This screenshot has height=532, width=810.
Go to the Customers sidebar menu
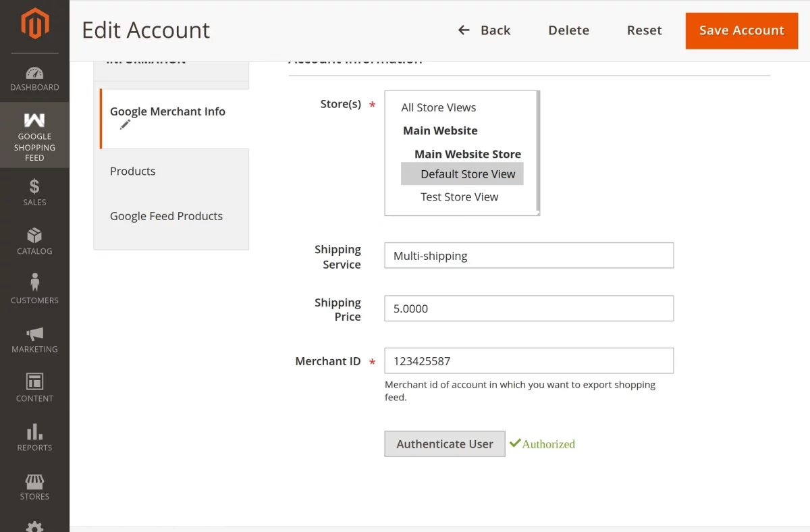[34, 290]
